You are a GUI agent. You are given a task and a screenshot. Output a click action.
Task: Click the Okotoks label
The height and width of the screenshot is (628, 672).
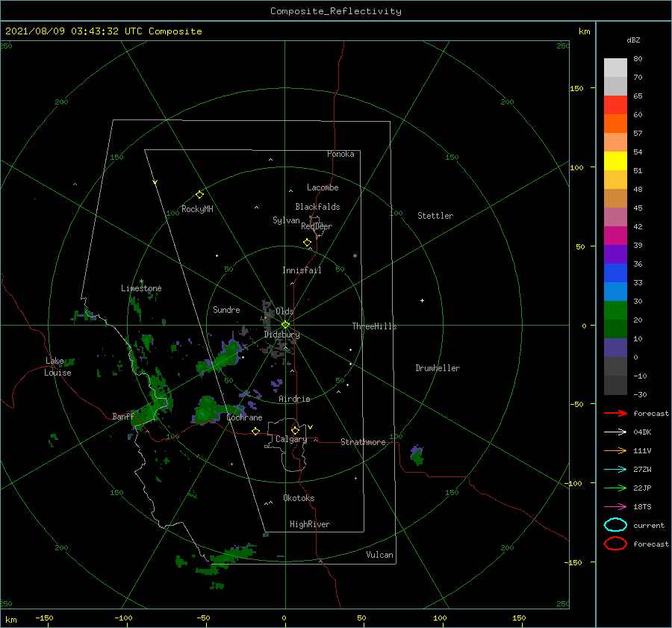[299, 498]
